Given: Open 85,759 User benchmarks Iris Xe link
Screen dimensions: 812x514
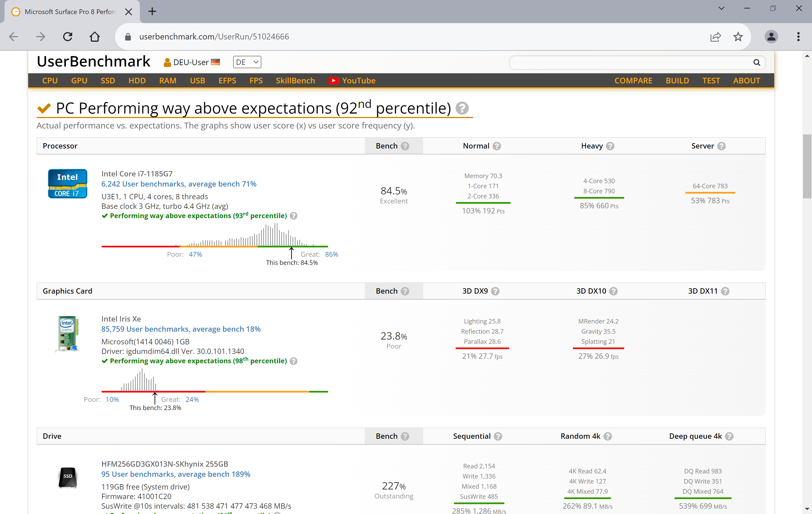Looking at the screenshot, I should (181, 329).
